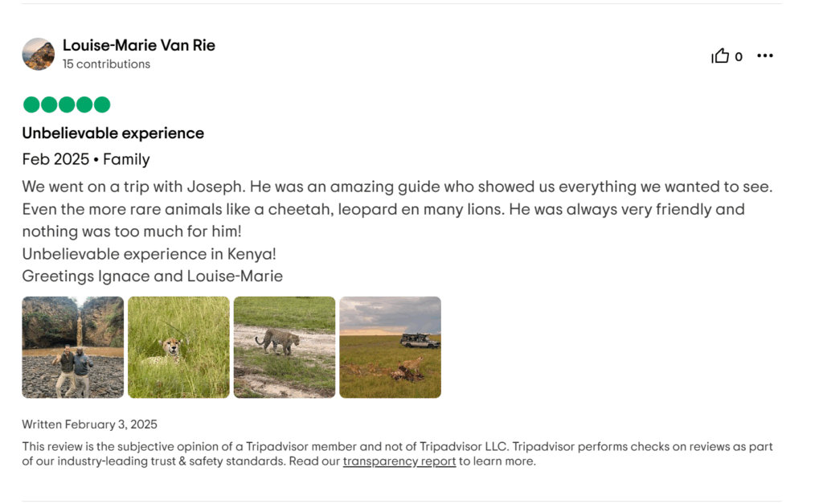This screenshot has height=504, width=823.
Task: Click the helpful vote count number
Action: (739, 57)
